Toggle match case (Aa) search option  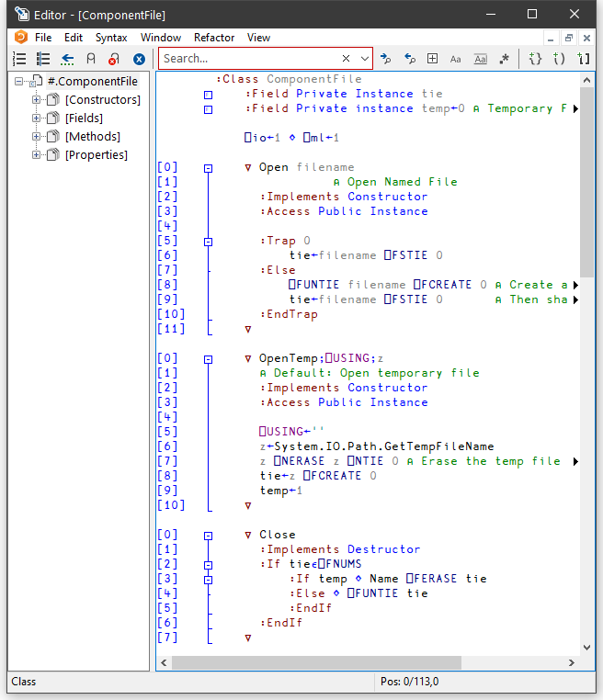click(x=456, y=59)
